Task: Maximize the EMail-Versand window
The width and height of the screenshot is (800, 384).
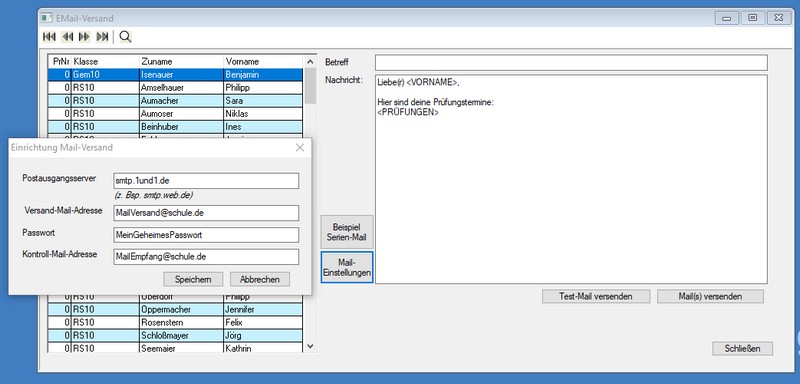Action: 753,18
